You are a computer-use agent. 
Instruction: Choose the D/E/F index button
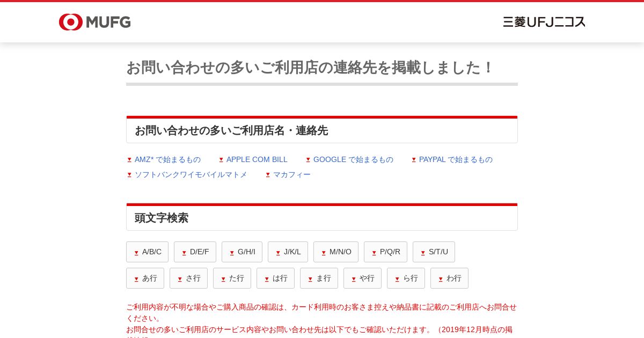coord(195,252)
